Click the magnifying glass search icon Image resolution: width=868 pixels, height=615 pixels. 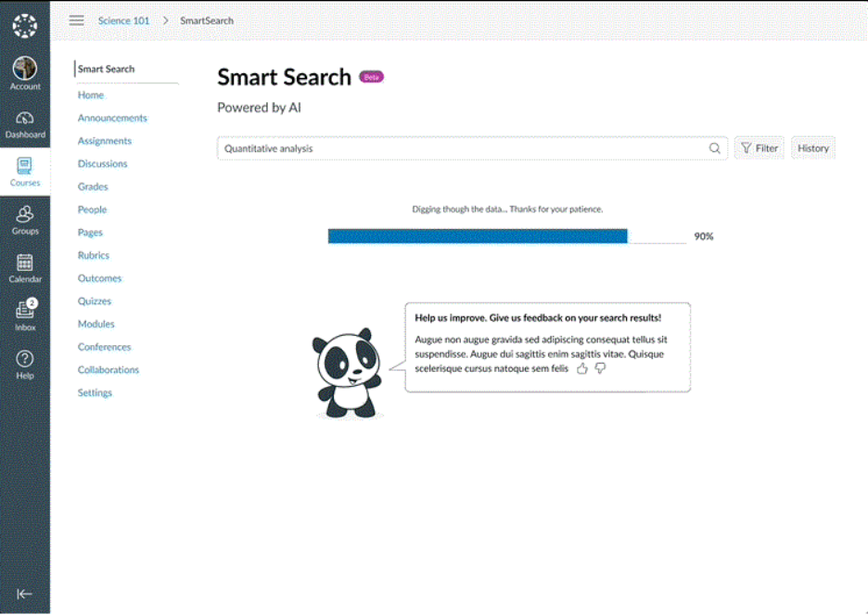[x=715, y=148]
